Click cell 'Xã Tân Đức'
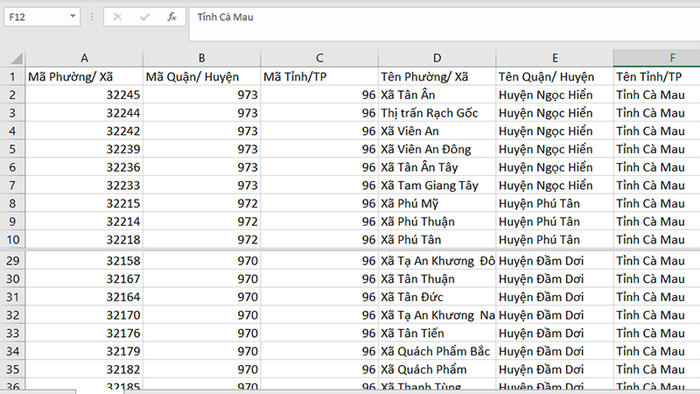This screenshot has width=700, height=394. [437, 297]
